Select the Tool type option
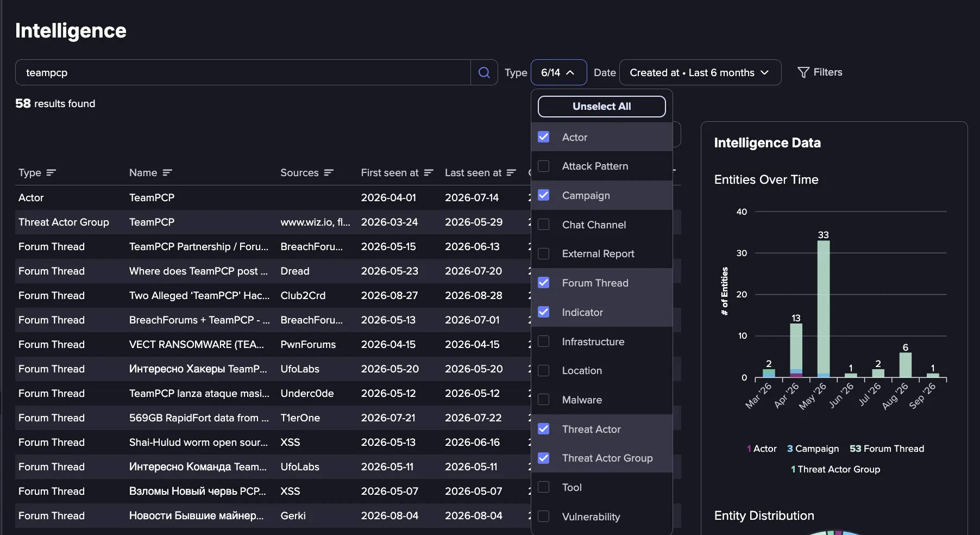This screenshot has height=535, width=980. [x=602, y=487]
